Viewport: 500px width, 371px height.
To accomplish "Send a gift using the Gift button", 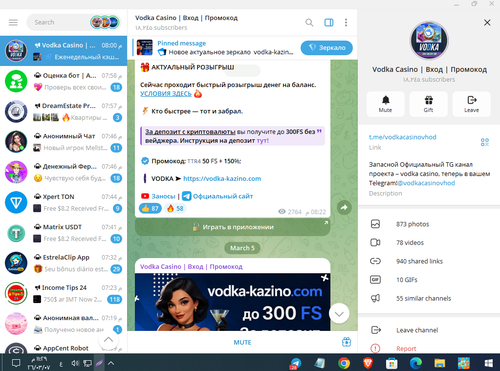I will [429, 104].
